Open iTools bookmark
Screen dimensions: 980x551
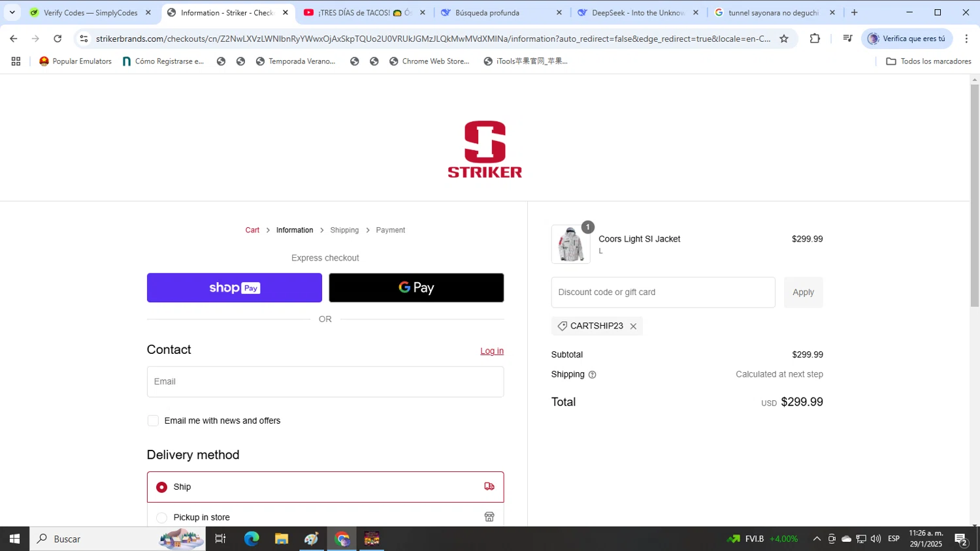point(526,61)
